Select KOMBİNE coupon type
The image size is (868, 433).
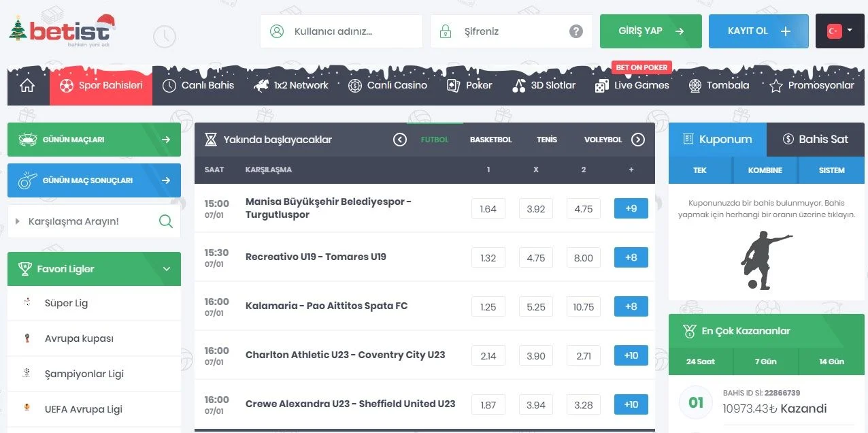pos(765,170)
